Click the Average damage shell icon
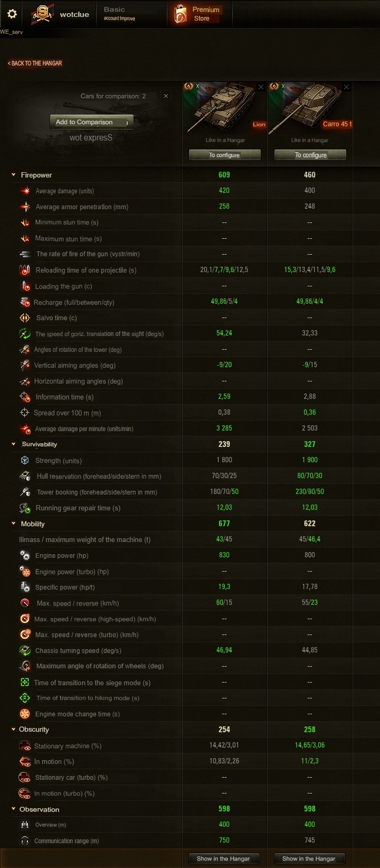Image resolution: width=380 pixels, height=868 pixels. point(25,191)
